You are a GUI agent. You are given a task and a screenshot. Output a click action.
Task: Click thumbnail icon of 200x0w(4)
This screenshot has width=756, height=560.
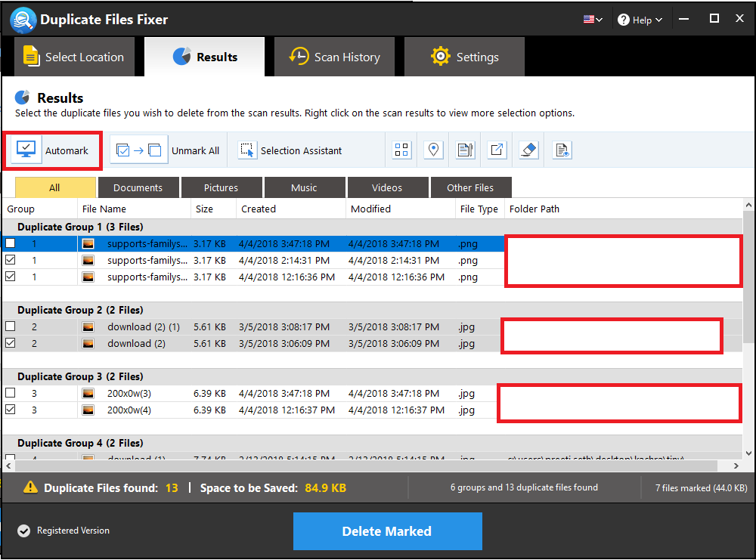88,410
